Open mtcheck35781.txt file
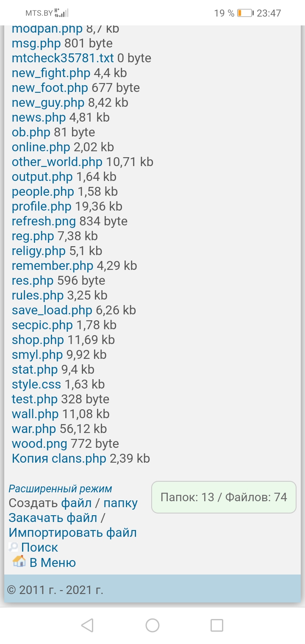305x644 pixels. point(63,58)
